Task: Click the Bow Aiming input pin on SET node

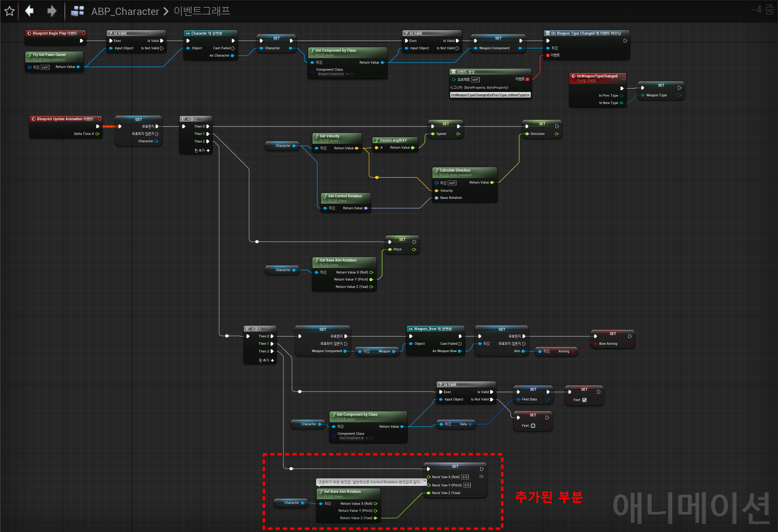Action: click(596, 344)
